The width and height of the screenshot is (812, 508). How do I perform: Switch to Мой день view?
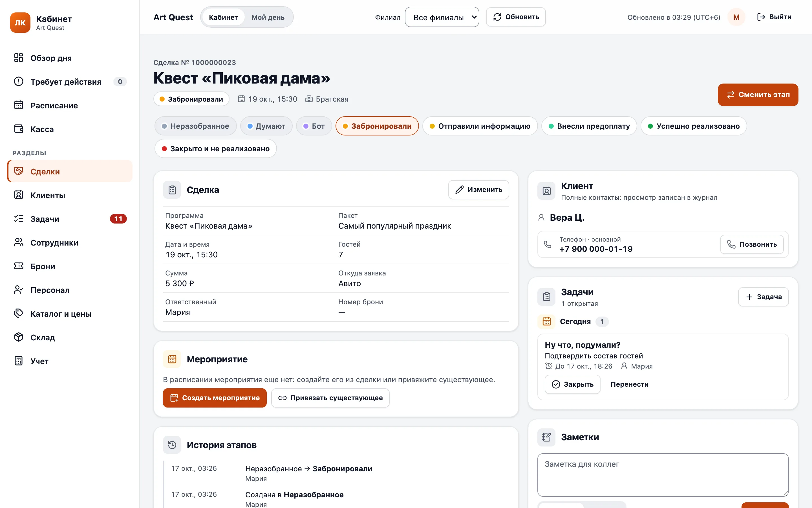click(x=268, y=17)
